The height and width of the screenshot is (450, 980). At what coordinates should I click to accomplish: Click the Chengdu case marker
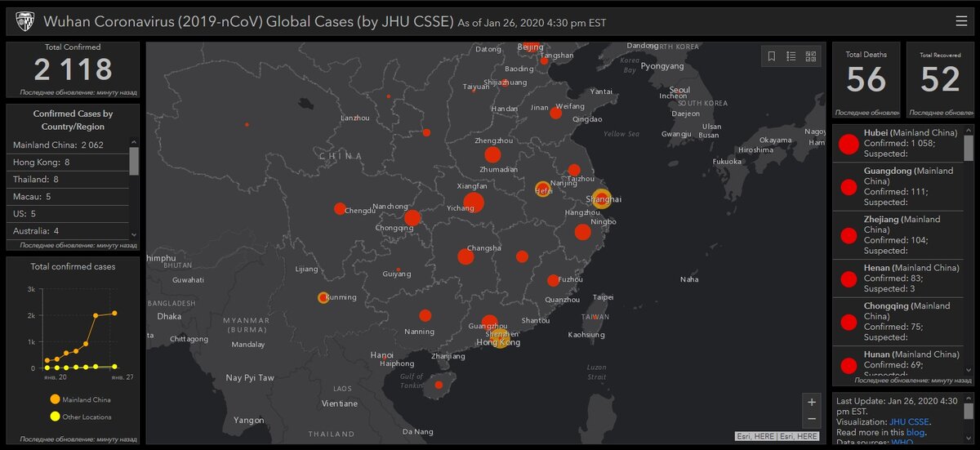point(340,208)
